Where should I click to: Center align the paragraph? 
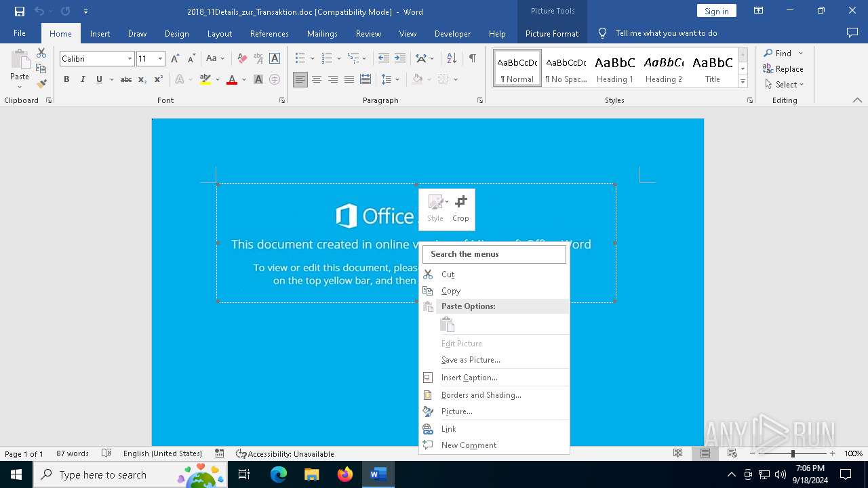[x=317, y=79]
